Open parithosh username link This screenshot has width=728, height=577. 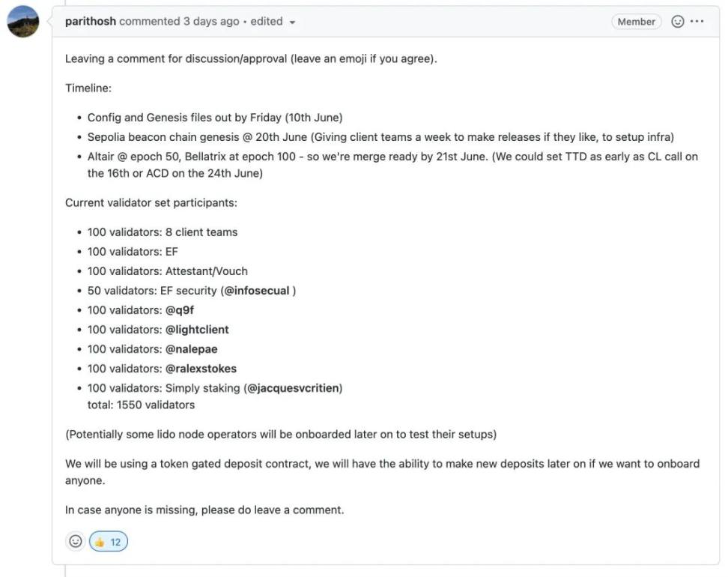coord(90,22)
